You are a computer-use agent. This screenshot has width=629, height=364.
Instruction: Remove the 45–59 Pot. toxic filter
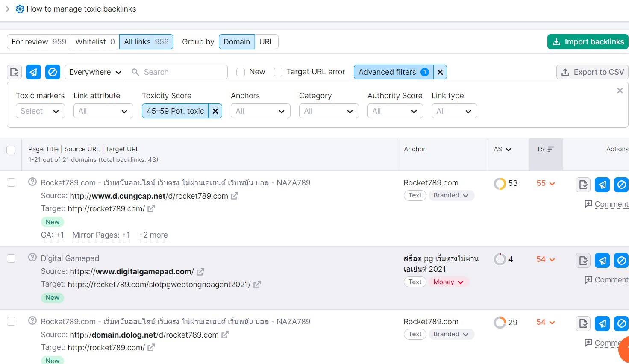tap(215, 111)
